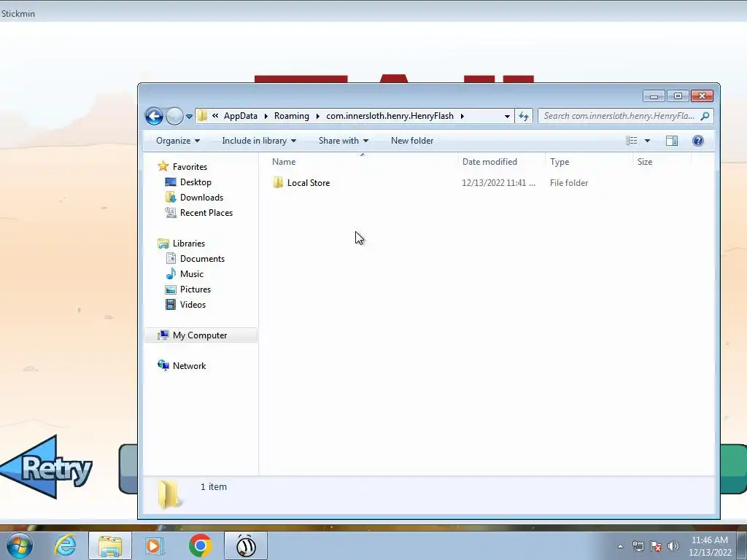Navigate to AppData in the address bar
The image size is (747, 560).
tap(241, 116)
